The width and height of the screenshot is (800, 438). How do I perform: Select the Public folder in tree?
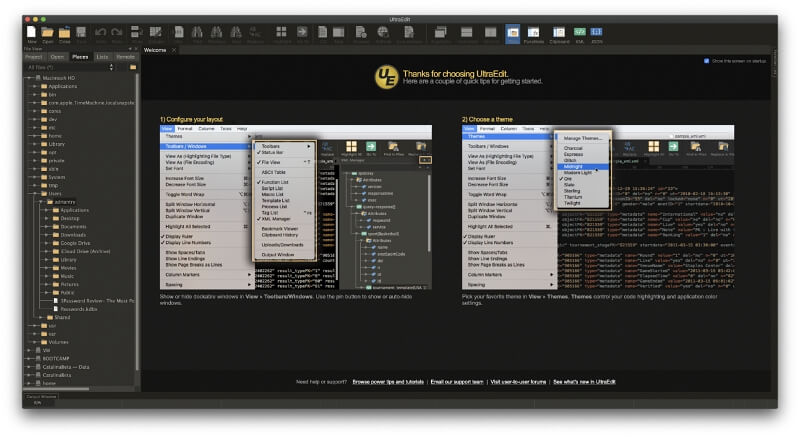coord(67,293)
